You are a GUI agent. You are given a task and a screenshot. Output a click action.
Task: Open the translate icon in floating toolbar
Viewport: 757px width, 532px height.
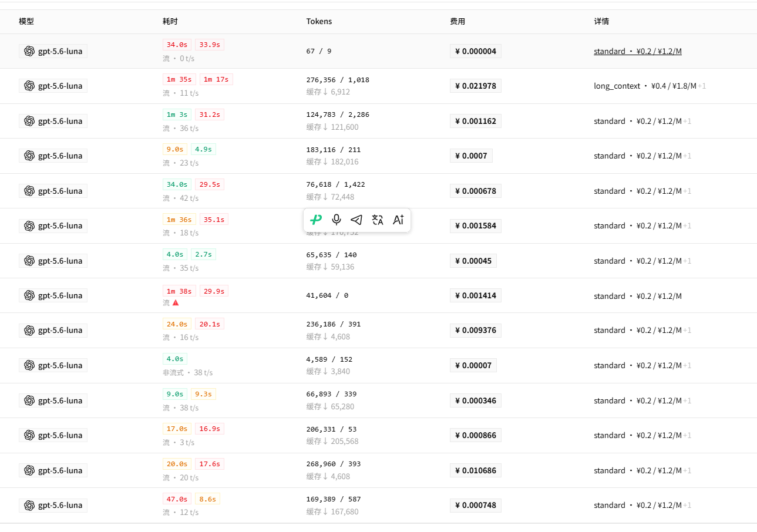click(x=378, y=220)
